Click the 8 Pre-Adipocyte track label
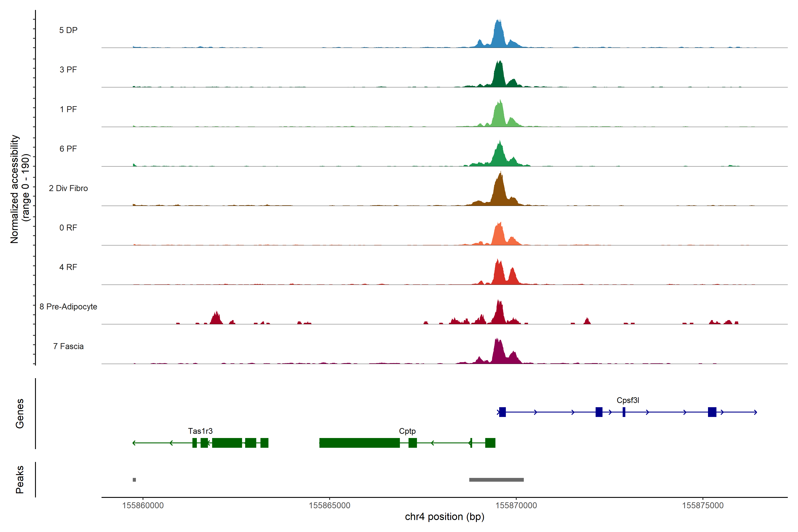Image resolution: width=798 pixels, height=532 pixels. coord(68,307)
